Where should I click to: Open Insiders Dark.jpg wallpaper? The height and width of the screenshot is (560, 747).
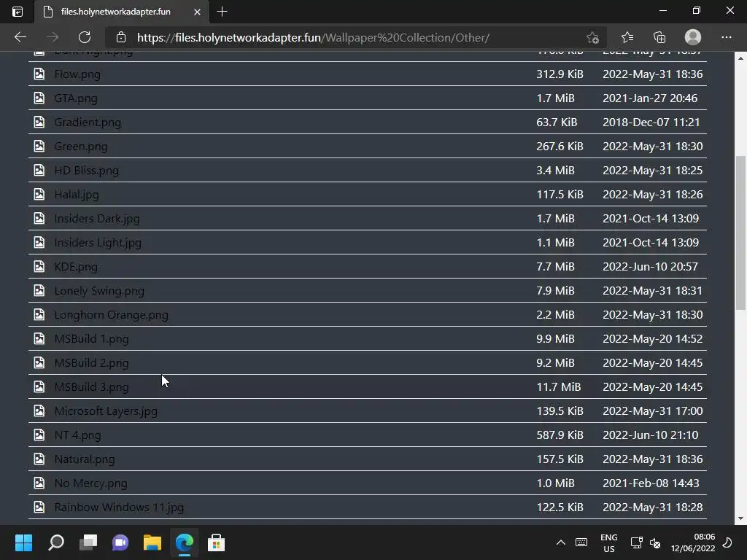click(x=97, y=219)
